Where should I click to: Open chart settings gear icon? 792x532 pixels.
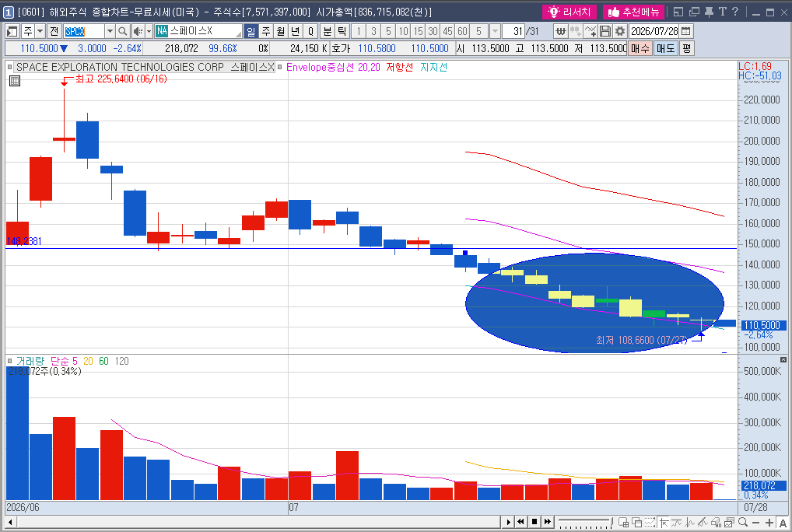(620, 31)
